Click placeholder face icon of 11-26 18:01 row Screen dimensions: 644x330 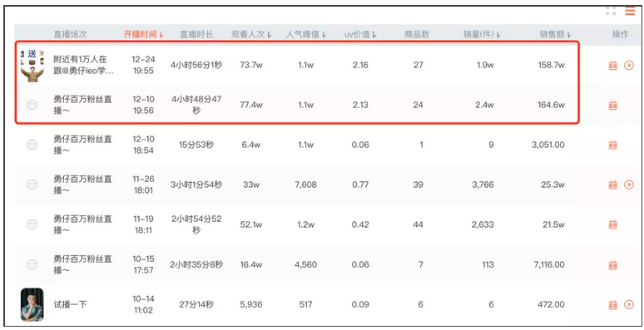(x=32, y=185)
